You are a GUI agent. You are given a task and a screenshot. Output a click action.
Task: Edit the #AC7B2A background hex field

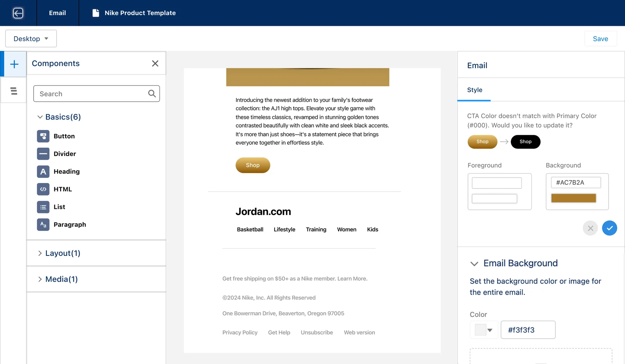click(x=576, y=183)
